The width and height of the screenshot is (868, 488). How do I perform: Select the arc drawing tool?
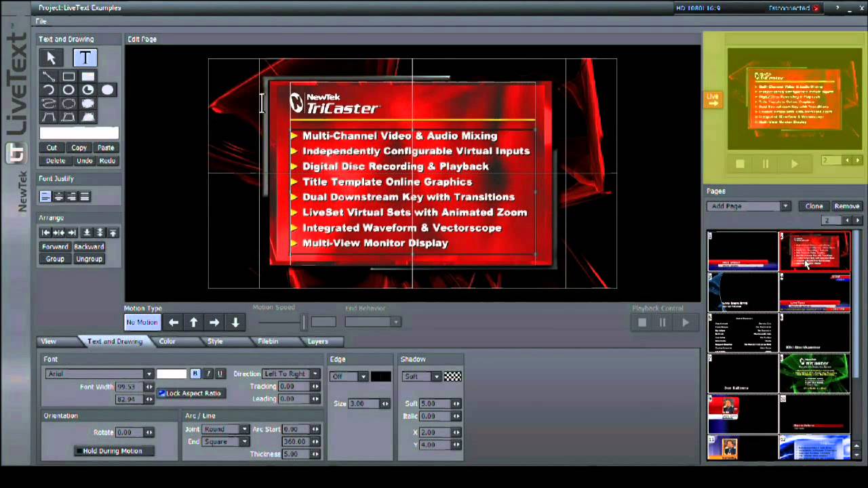[x=49, y=90]
